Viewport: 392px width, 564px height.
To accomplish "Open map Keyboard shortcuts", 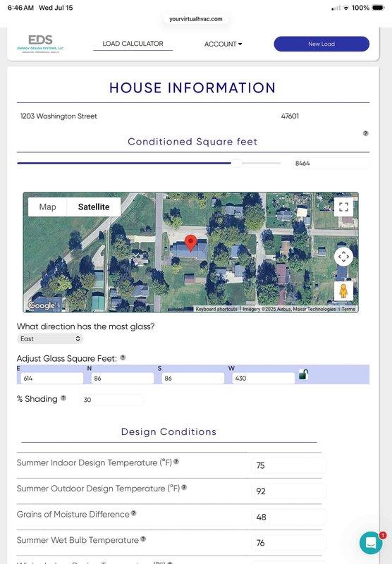I will (216, 309).
